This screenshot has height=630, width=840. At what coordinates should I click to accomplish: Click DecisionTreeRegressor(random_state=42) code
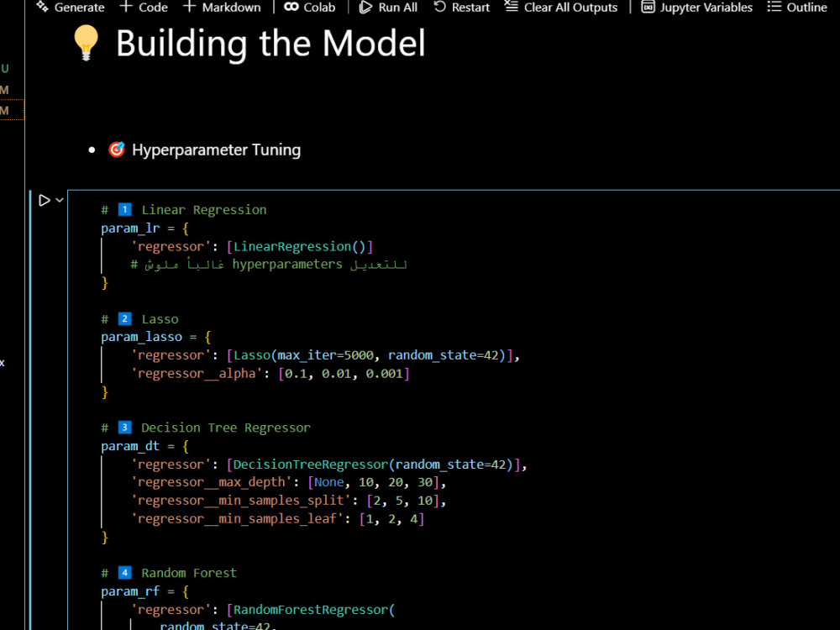(x=374, y=465)
